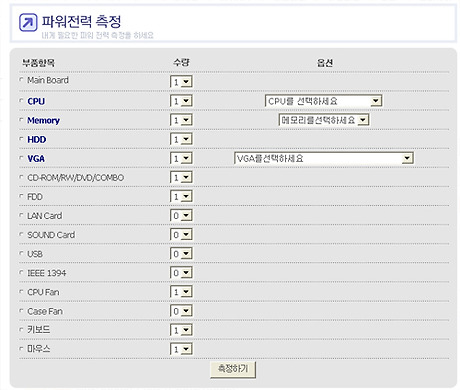Expand the VGA를선택하세요 dropdown
The width and height of the screenshot is (460, 390).
point(324,158)
